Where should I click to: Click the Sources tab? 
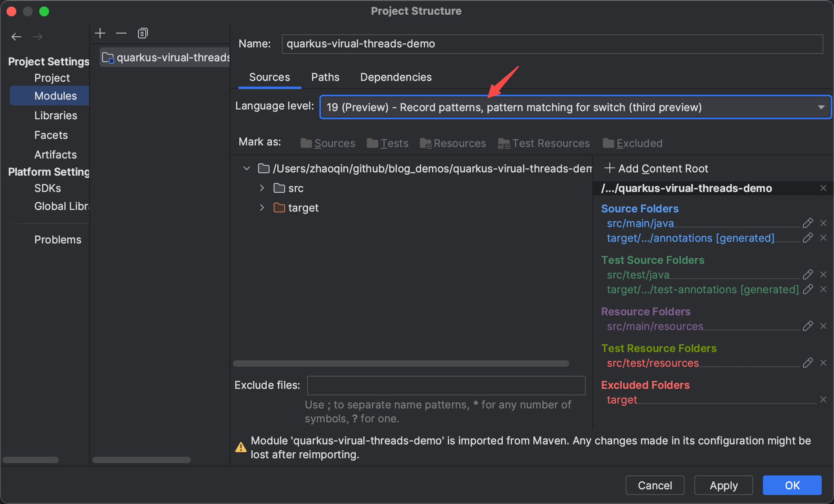(269, 77)
